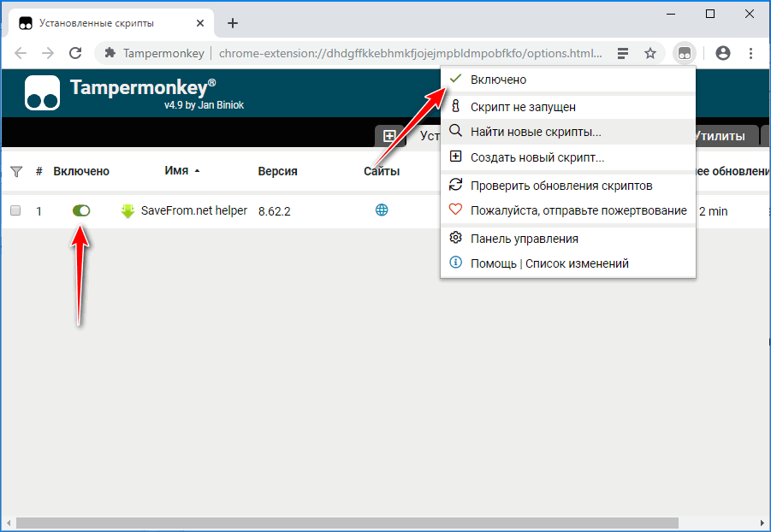The image size is (771, 532).
Task: Click the heart donation icon
Action: tap(456, 210)
